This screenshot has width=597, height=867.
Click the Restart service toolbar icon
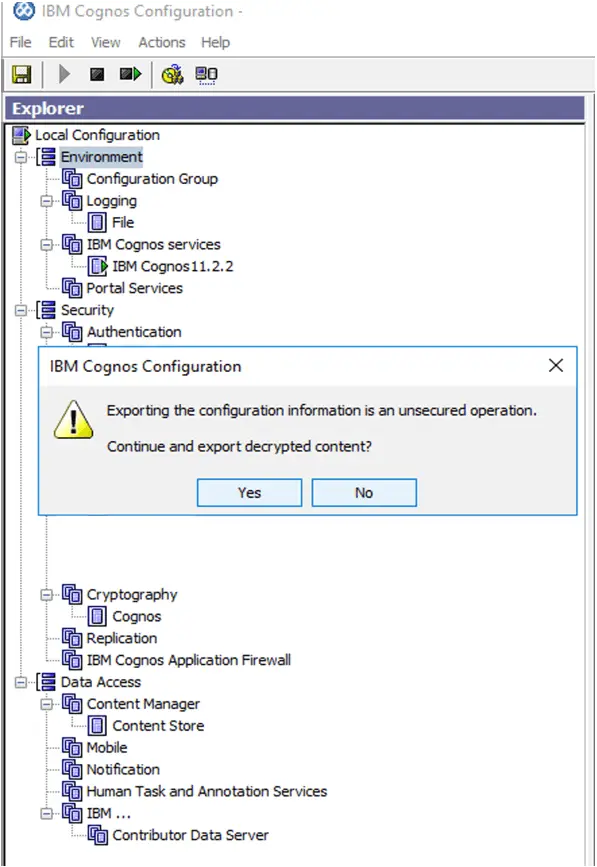130,74
